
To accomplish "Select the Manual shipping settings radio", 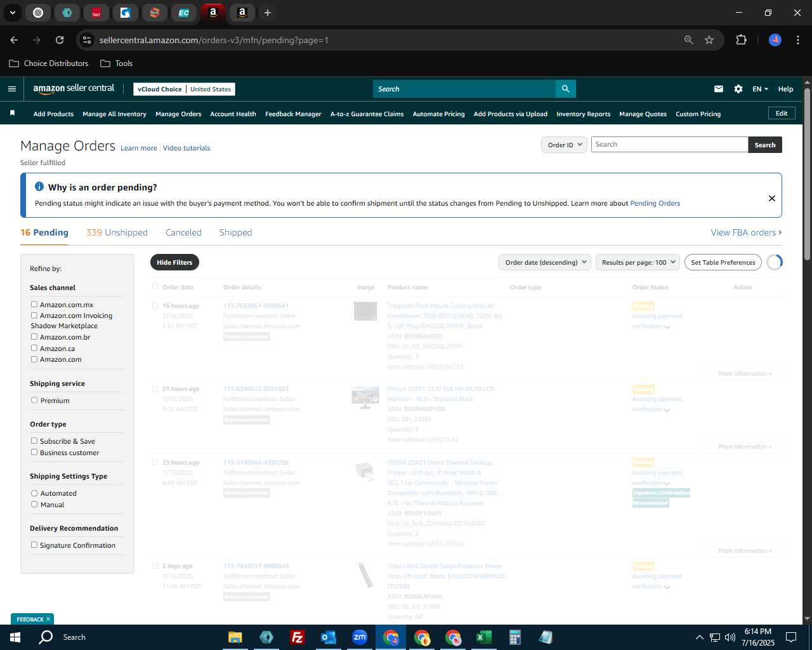I will [x=34, y=504].
